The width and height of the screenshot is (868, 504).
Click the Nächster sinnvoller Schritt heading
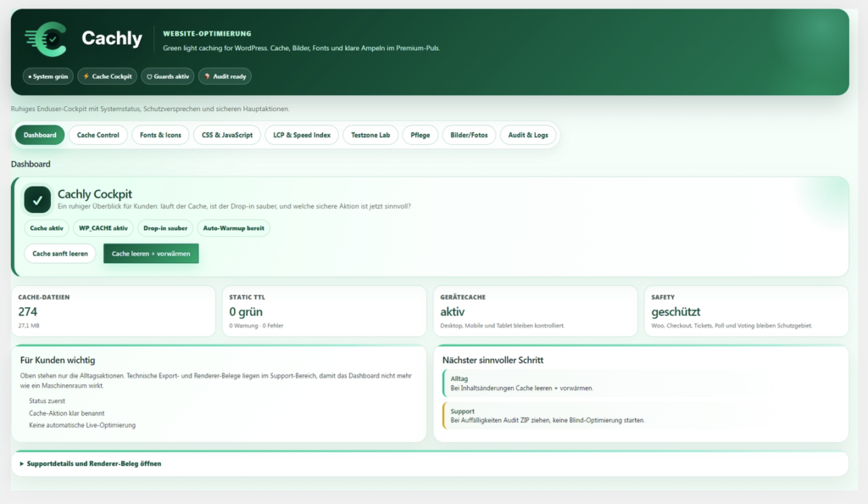pyautogui.click(x=492, y=360)
